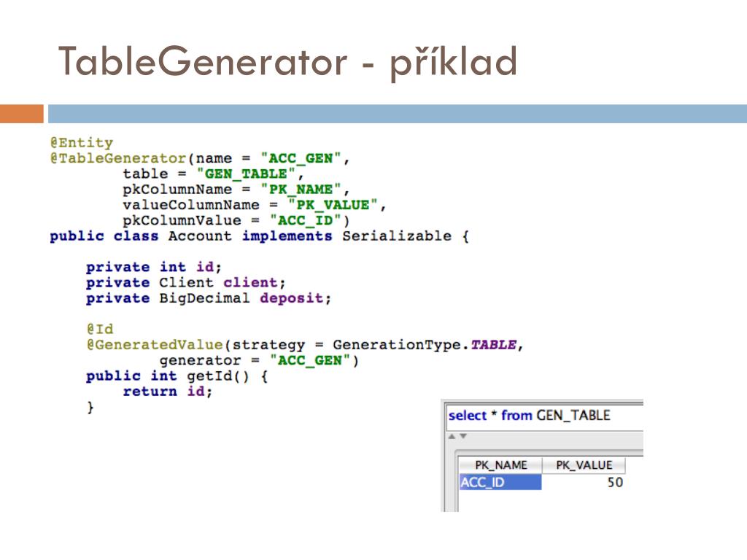The height and width of the screenshot is (560, 747).
Task: Click the 'private Client client;' line
Action: tap(186, 283)
